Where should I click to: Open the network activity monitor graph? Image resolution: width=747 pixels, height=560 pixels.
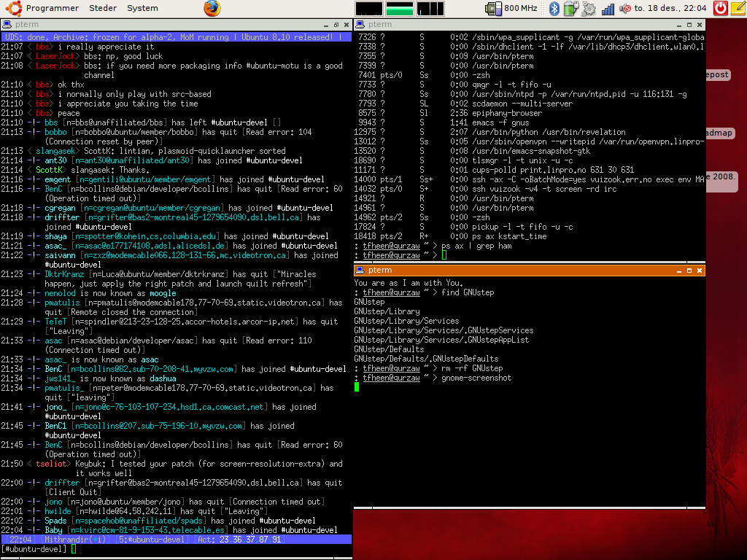click(x=430, y=8)
